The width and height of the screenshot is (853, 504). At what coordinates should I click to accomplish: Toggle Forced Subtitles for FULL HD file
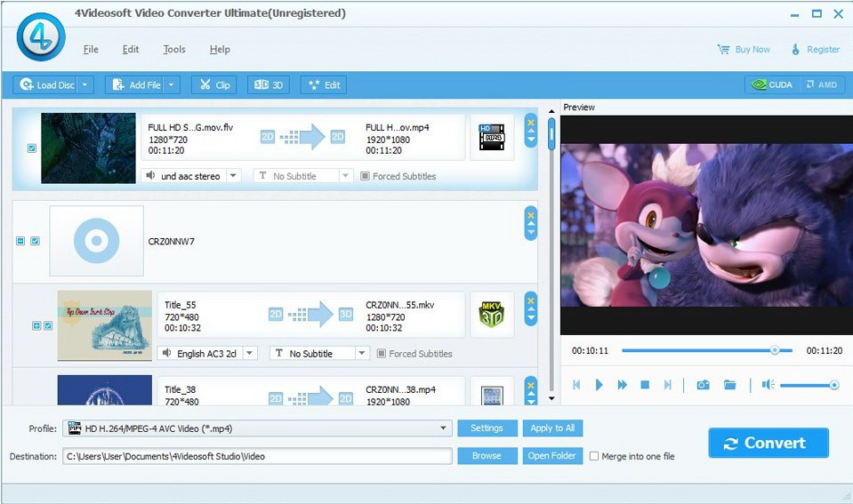pos(365,176)
